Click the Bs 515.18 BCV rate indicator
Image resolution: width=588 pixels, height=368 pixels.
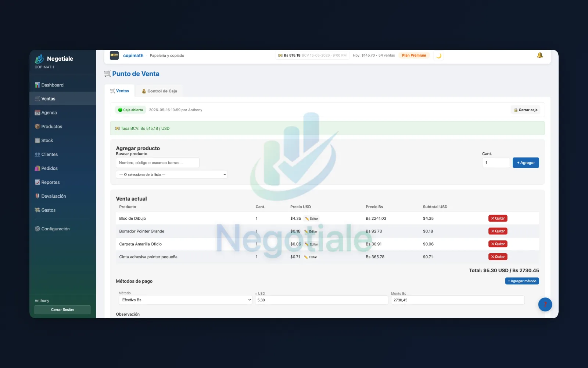click(x=312, y=56)
